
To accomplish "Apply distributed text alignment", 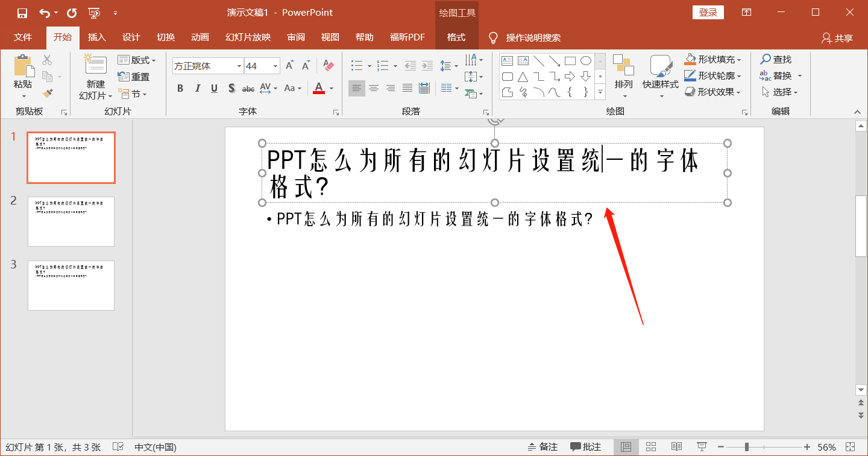I will coord(424,89).
